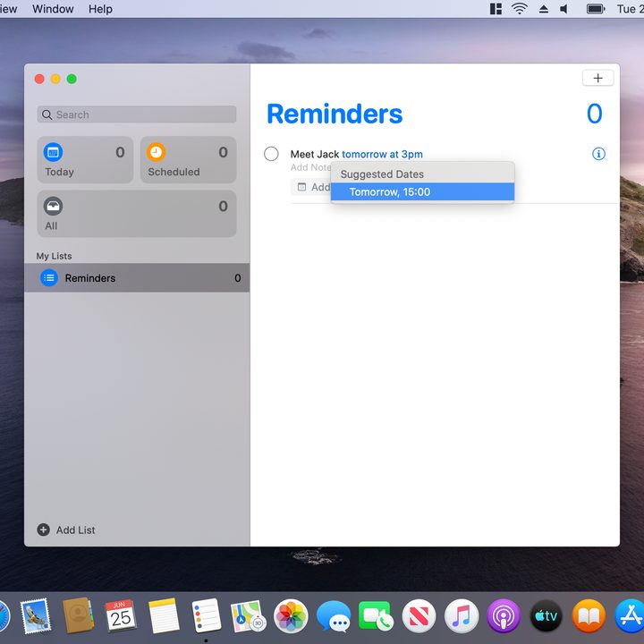Image resolution: width=644 pixels, height=644 pixels.
Task: Open Photos from the Dock
Action: point(291,615)
